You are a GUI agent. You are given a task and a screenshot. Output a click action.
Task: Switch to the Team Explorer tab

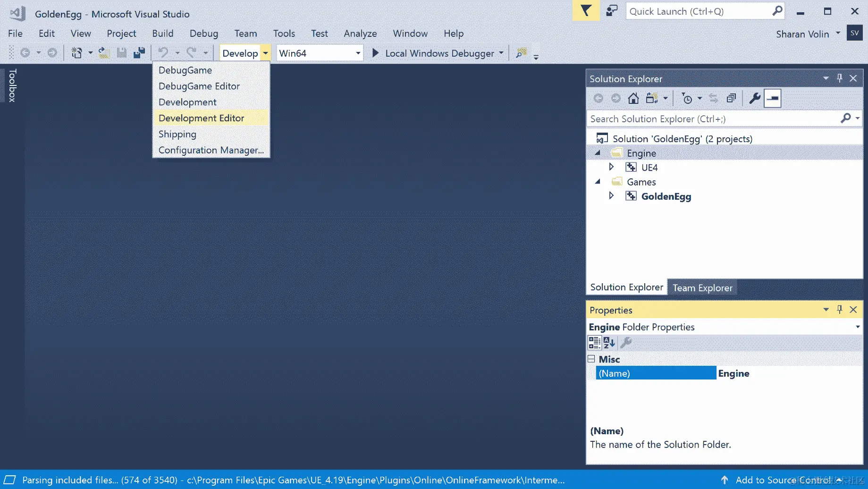[702, 287]
